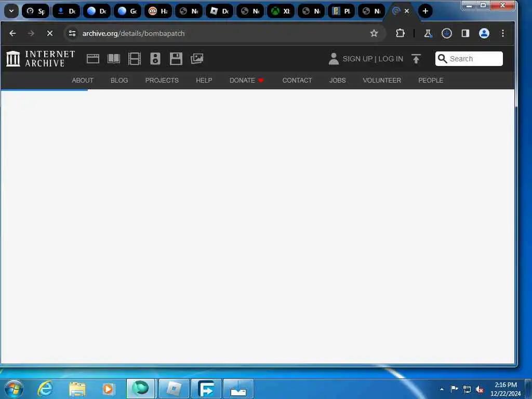Toggle the browser side panel
The width and height of the screenshot is (532, 399).
[465, 33]
